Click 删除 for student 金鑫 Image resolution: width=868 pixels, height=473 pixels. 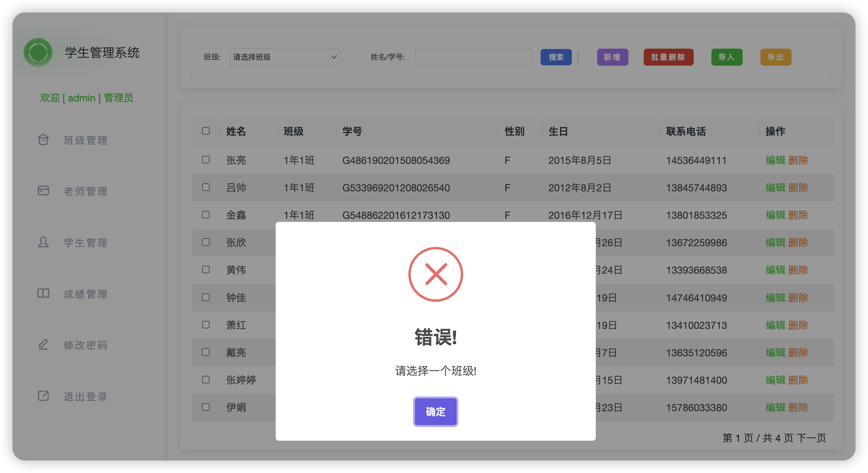(x=798, y=215)
